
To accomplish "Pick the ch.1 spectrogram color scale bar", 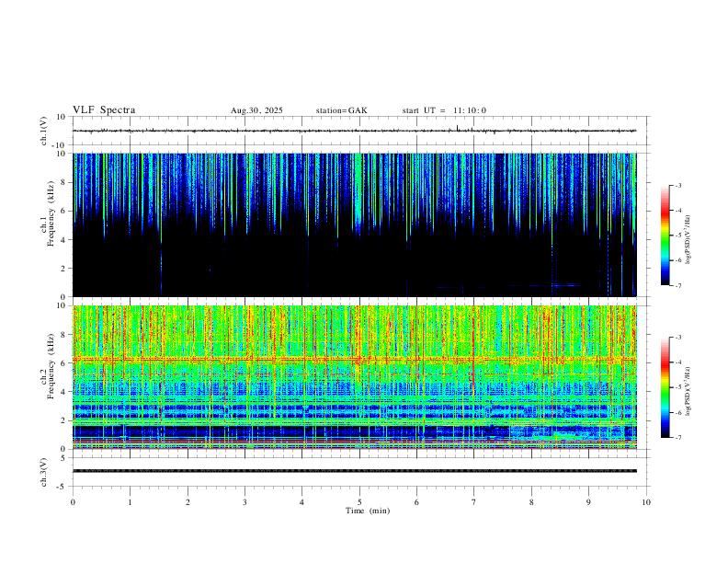I will (x=665, y=236).
